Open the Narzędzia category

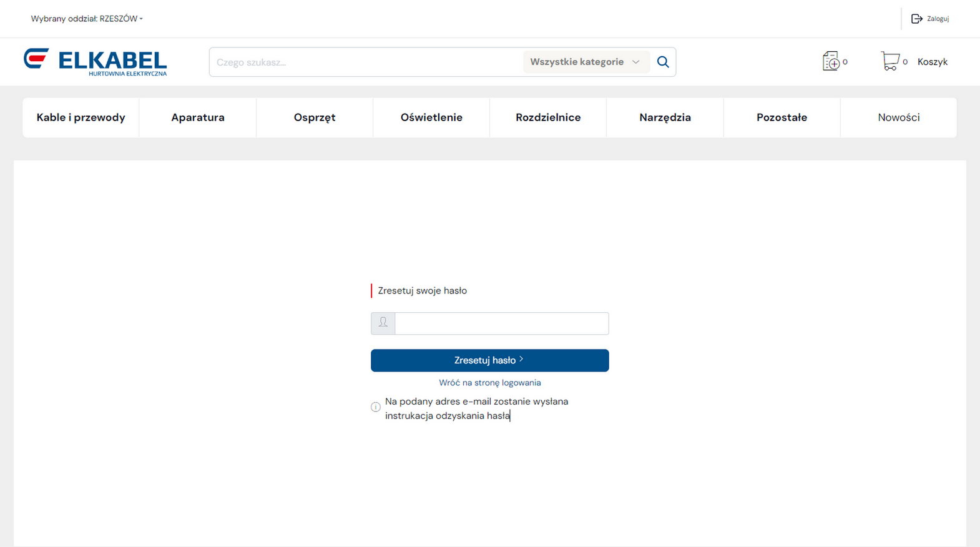coord(665,117)
